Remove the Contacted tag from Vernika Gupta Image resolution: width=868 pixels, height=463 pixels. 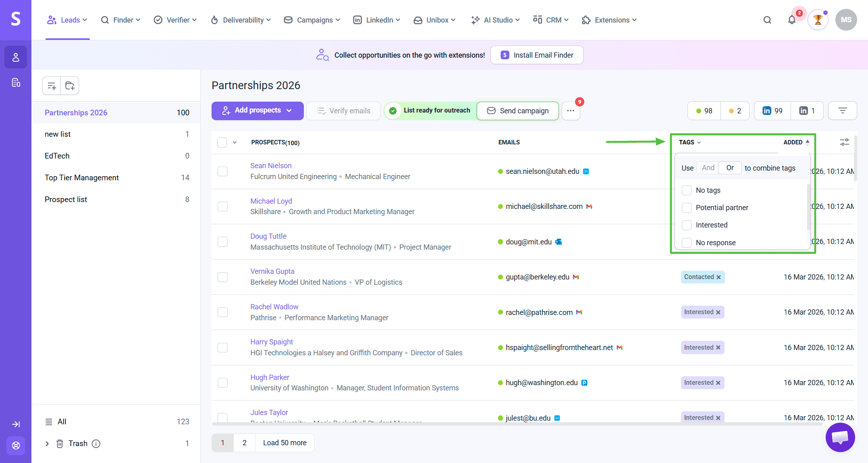(718, 277)
